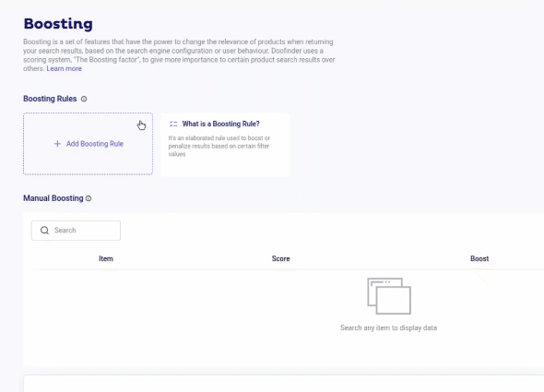The image size is (544, 392).
Task: Click the Manual Boosting section heading
Action: click(53, 198)
